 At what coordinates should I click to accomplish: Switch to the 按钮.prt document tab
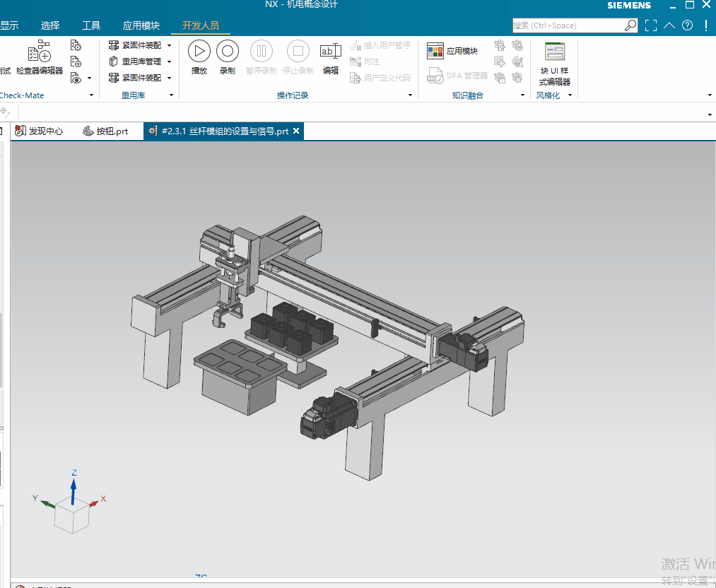pos(106,131)
